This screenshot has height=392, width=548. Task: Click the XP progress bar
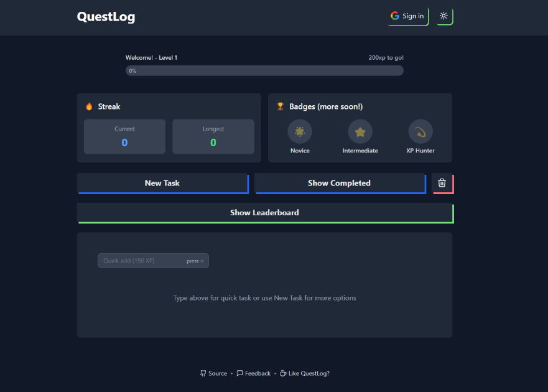pos(264,71)
